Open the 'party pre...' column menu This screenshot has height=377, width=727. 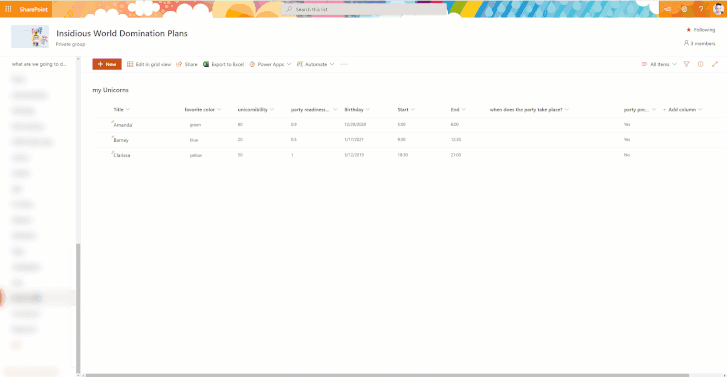click(x=640, y=109)
